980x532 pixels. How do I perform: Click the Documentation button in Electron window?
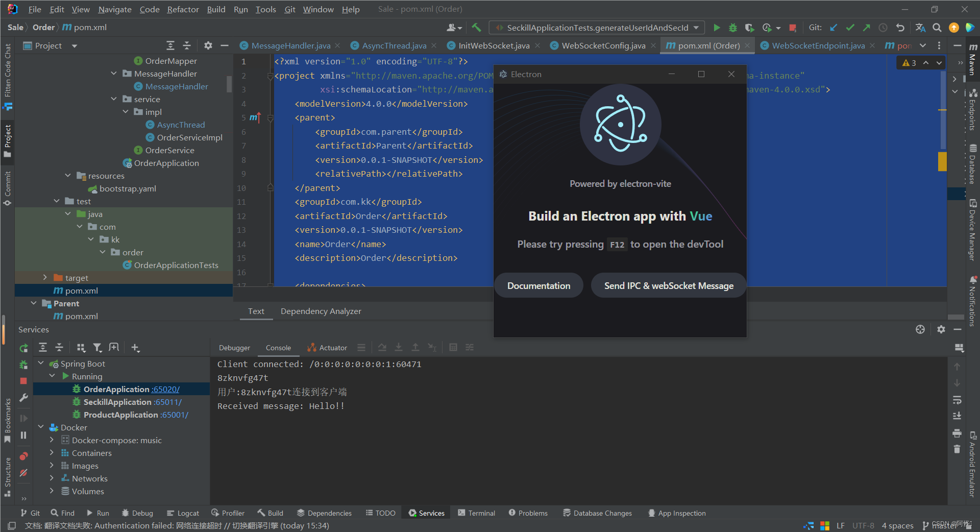pyautogui.click(x=538, y=285)
